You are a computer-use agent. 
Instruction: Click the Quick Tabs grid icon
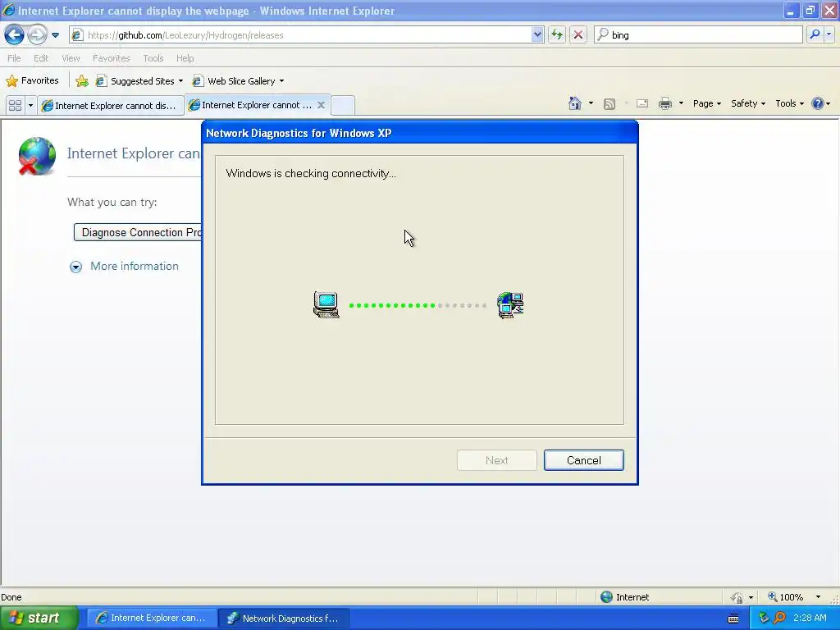coord(15,106)
